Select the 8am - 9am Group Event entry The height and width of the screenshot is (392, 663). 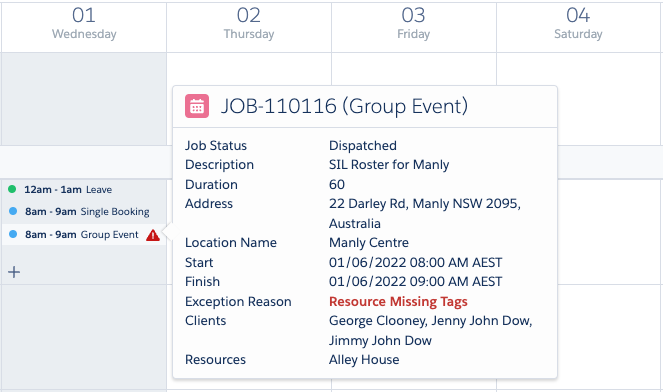[84, 234]
